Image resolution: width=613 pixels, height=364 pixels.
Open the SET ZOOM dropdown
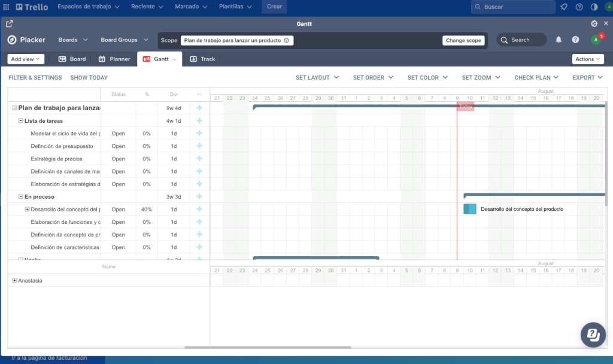(481, 78)
